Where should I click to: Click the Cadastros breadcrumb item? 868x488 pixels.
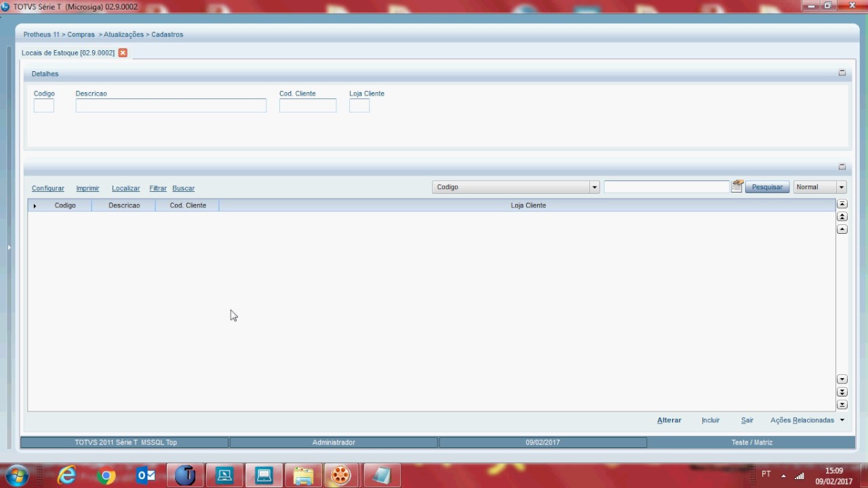click(x=167, y=35)
